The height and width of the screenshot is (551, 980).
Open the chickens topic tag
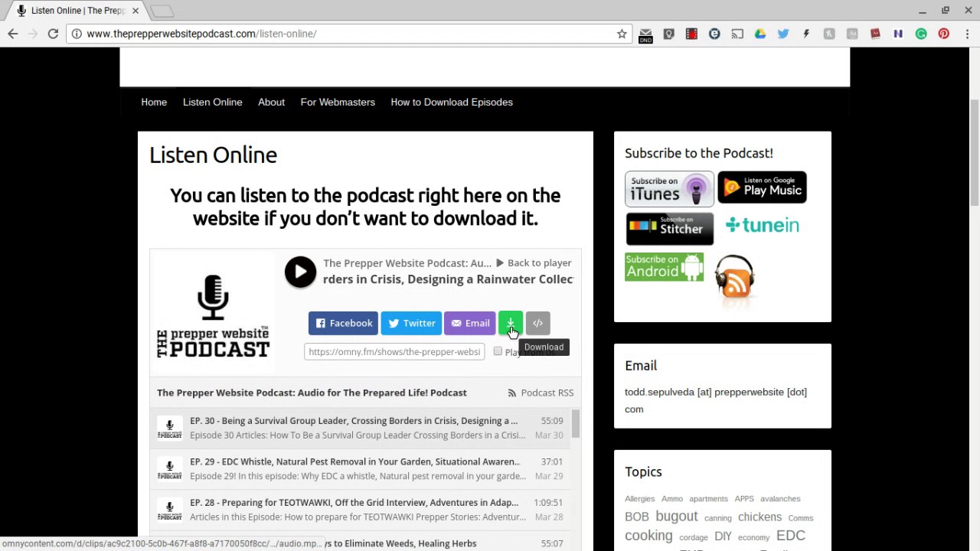click(x=759, y=517)
